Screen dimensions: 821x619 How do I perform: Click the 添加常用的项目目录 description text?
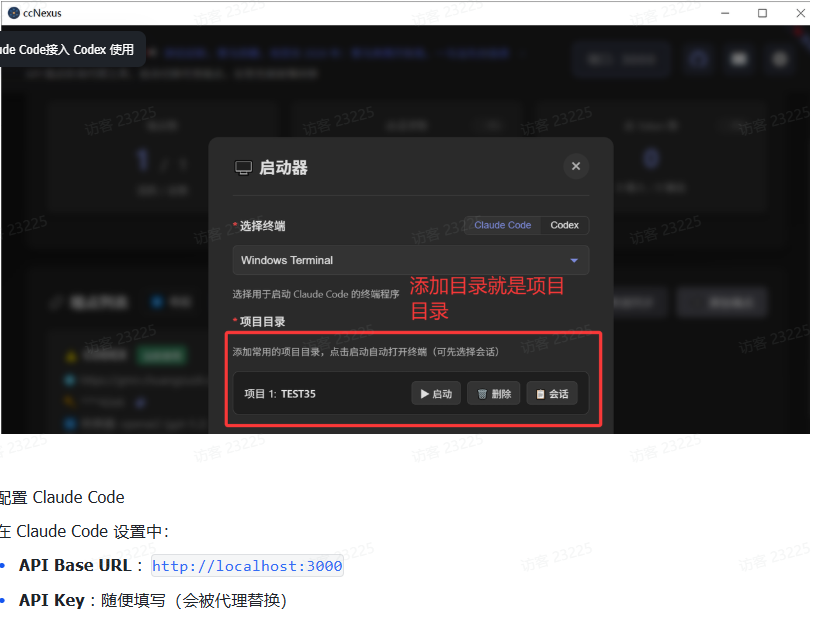click(x=366, y=352)
